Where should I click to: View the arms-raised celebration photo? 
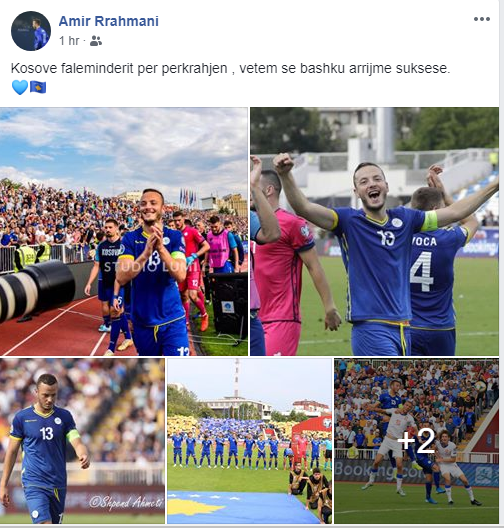tap(374, 231)
